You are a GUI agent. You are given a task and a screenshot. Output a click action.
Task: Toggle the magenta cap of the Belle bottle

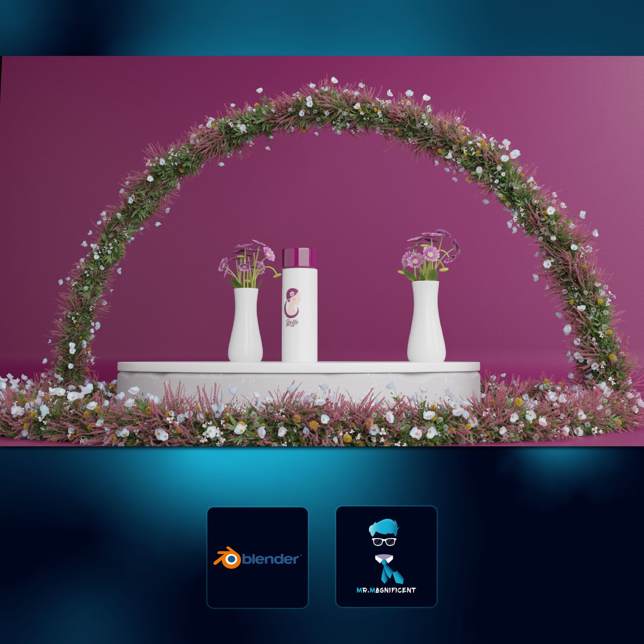[299, 258]
